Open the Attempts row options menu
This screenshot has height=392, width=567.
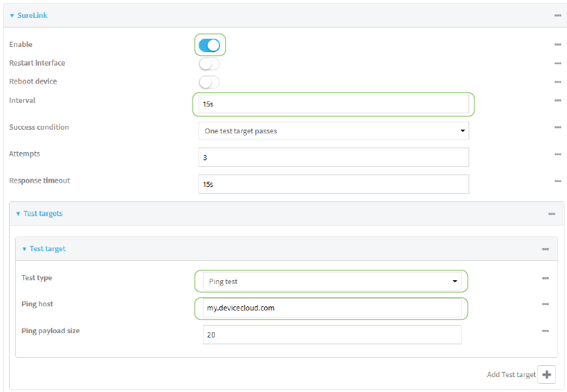click(x=557, y=154)
